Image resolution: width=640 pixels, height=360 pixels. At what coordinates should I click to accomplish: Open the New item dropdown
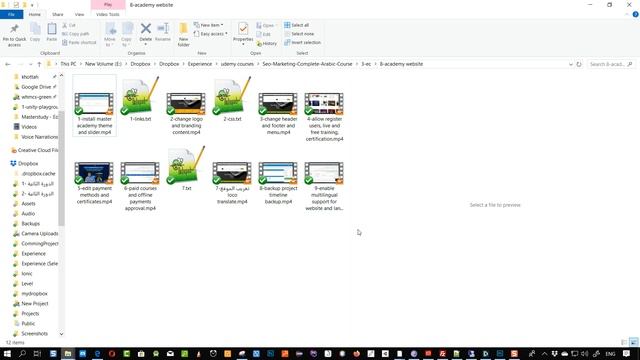pos(209,25)
